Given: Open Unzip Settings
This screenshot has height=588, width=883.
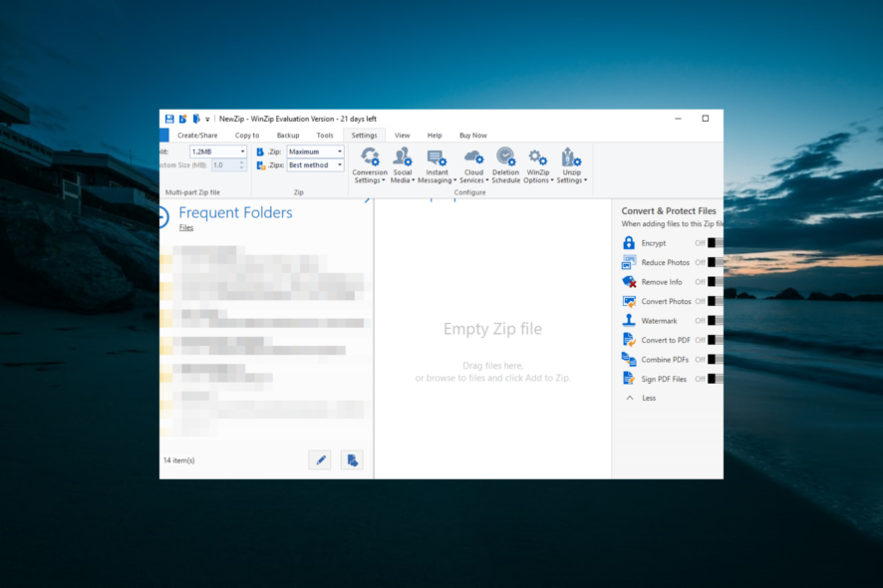Looking at the screenshot, I should 572,165.
